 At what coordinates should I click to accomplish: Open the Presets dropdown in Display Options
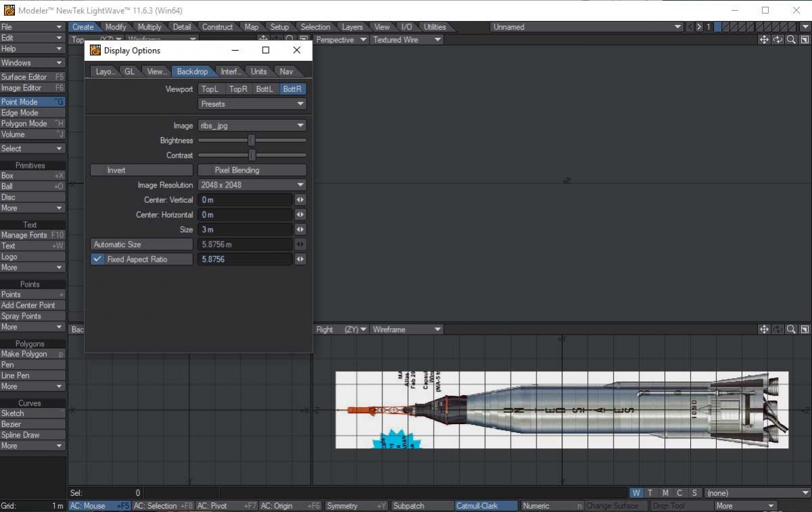pyautogui.click(x=252, y=103)
